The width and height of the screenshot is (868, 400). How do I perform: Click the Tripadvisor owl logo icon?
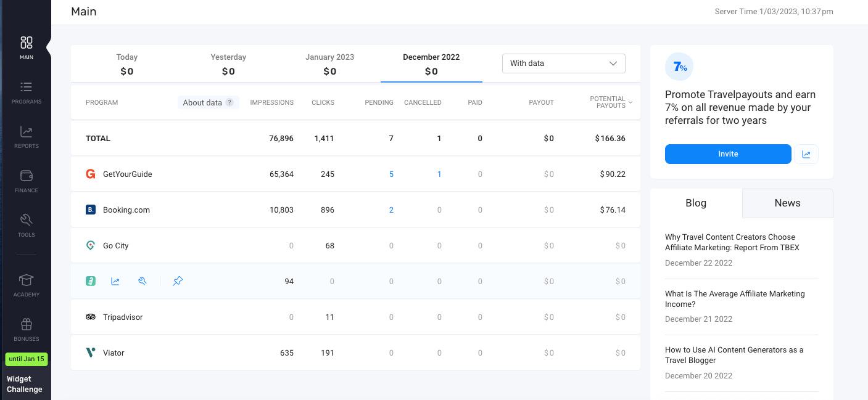[91, 317]
